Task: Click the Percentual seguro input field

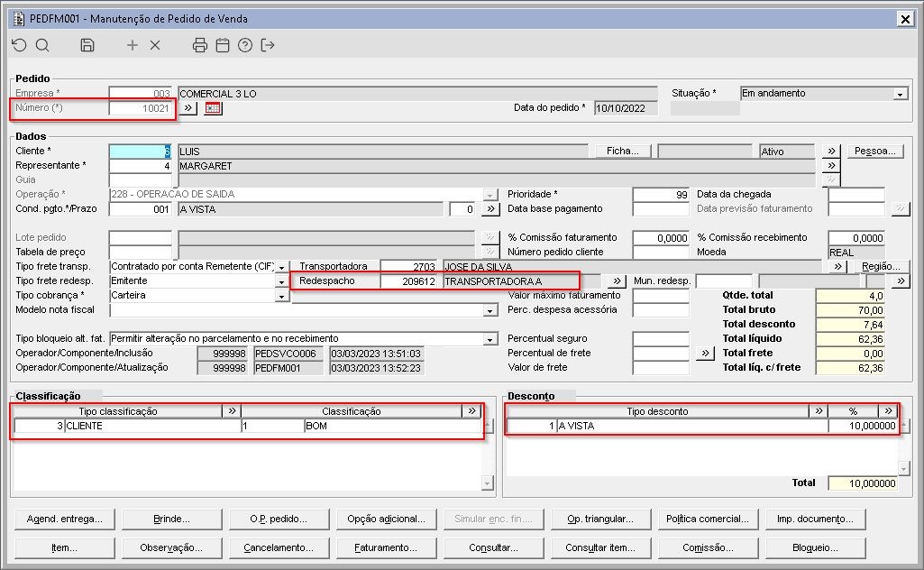Action: click(661, 339)
